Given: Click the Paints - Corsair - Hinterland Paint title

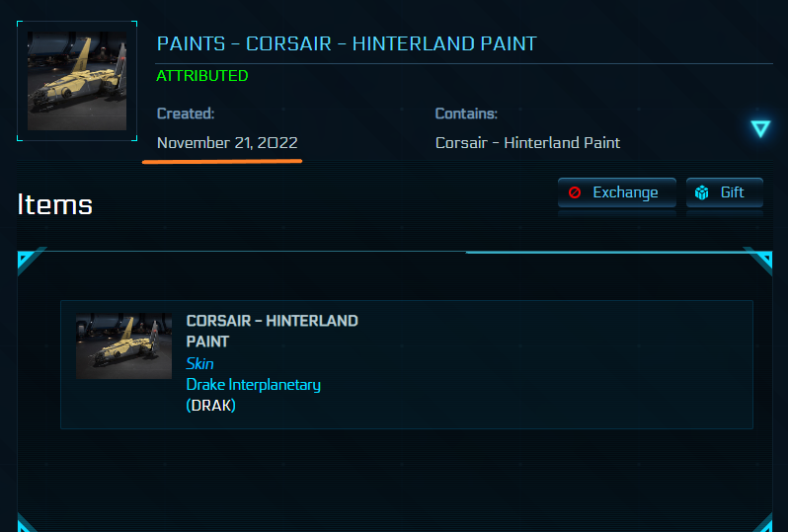Looking at the screenshot, I should coord(347,44).
